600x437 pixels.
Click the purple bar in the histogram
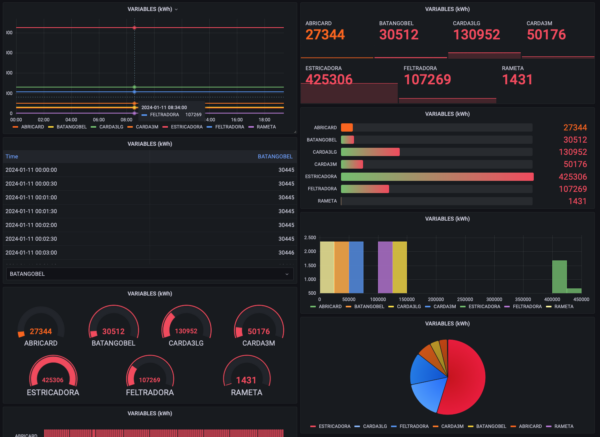[385, 267]
